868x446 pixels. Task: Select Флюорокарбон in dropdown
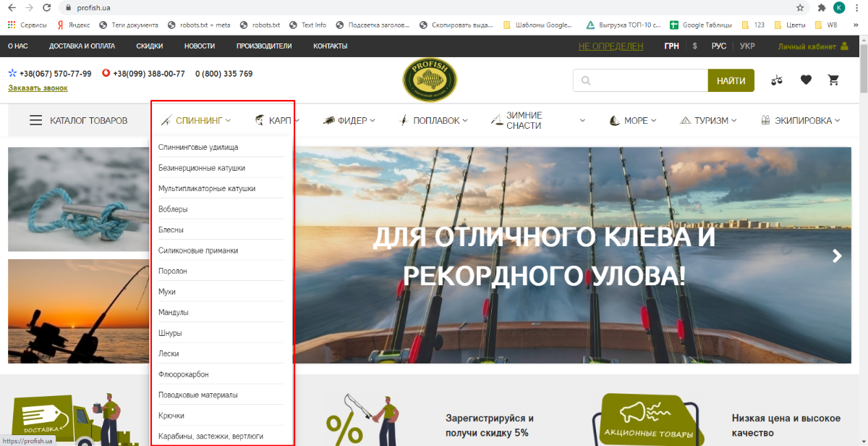coord(183,374)
